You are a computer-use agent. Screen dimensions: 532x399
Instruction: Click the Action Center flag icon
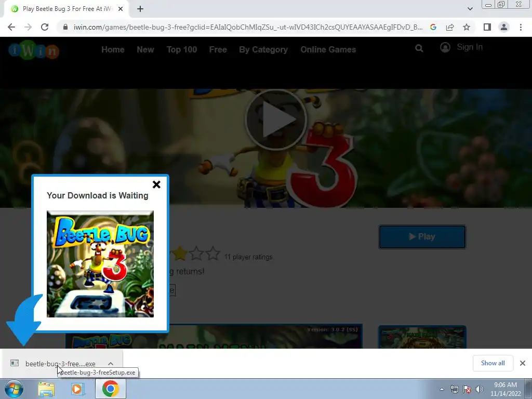click(x=467, y=390)
